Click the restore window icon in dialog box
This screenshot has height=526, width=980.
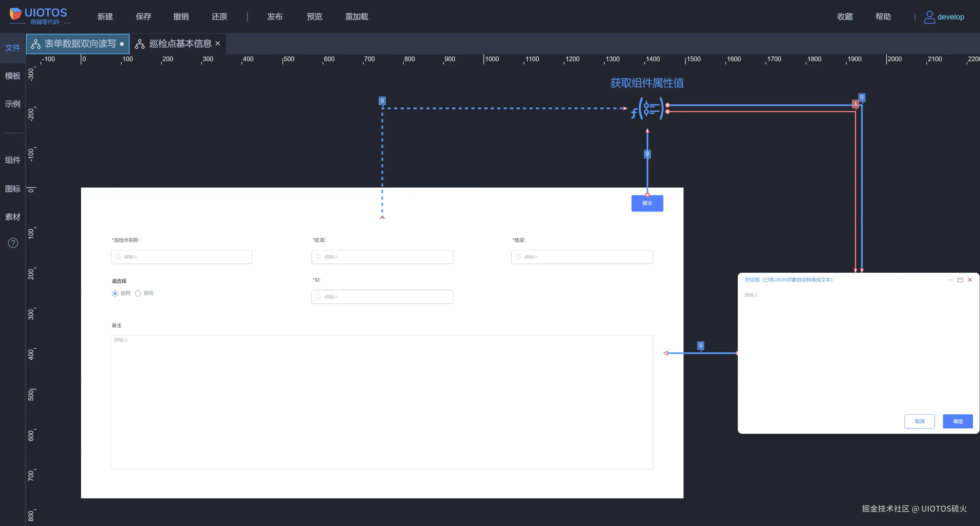[960, 280]
